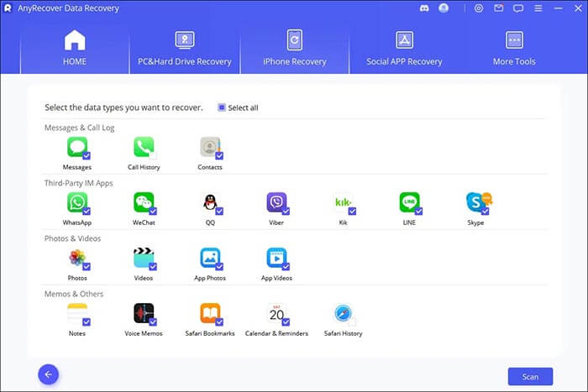Click the round back arrow button
Screen dimensions: 588x392
click(49, 375)
